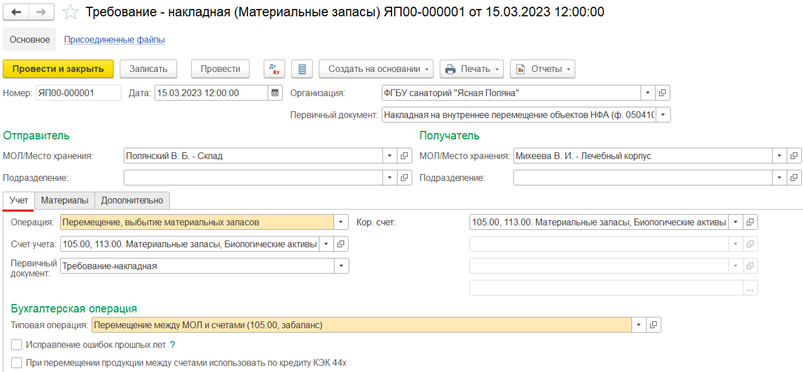Screen dimensions: 803x372
Task: Show Дт/Кт postings icon
Action: coord(274,69)
